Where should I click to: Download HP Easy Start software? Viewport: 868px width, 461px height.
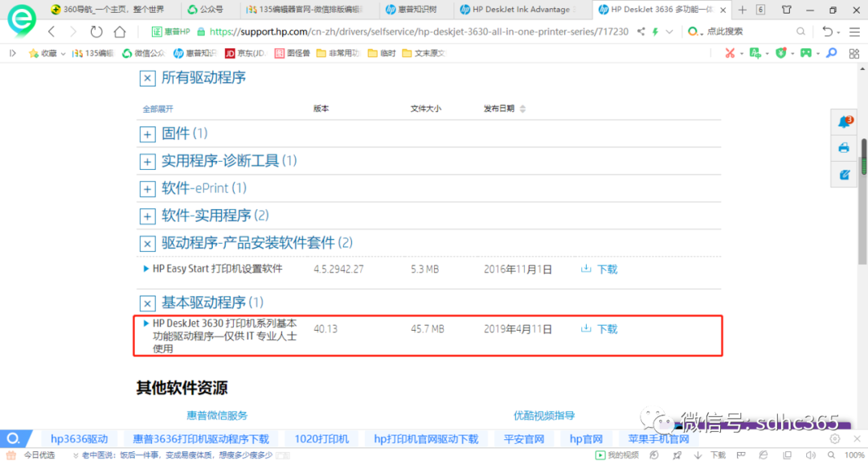[600, 270]
